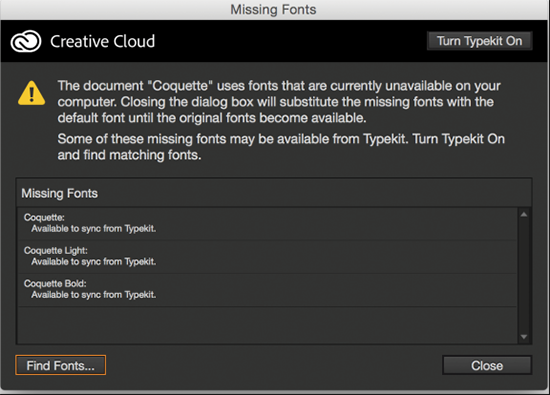The image size is (550, 395).
Task: Select the "Coquette:" font entry
Action: [x=267, y=223]
